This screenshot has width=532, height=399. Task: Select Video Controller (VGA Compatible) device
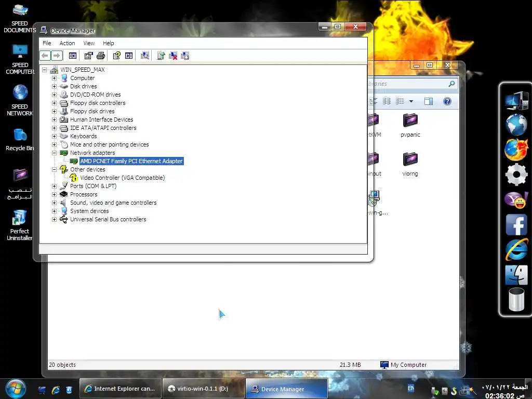(123, 178)
